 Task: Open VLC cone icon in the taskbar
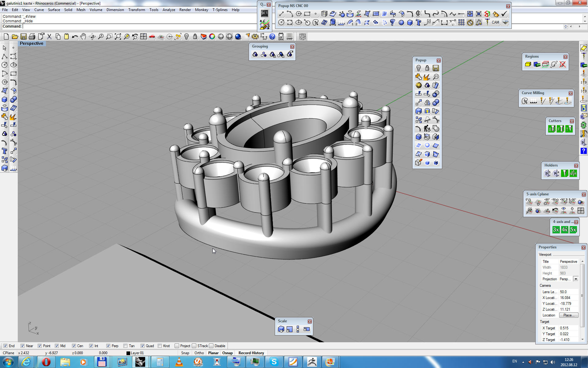179,362
